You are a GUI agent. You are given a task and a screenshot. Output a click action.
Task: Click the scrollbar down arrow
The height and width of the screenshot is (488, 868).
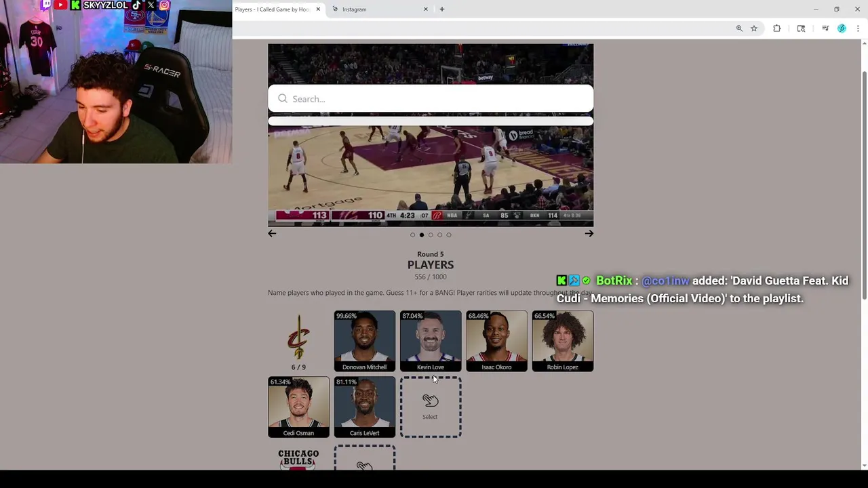pos(864,466)
